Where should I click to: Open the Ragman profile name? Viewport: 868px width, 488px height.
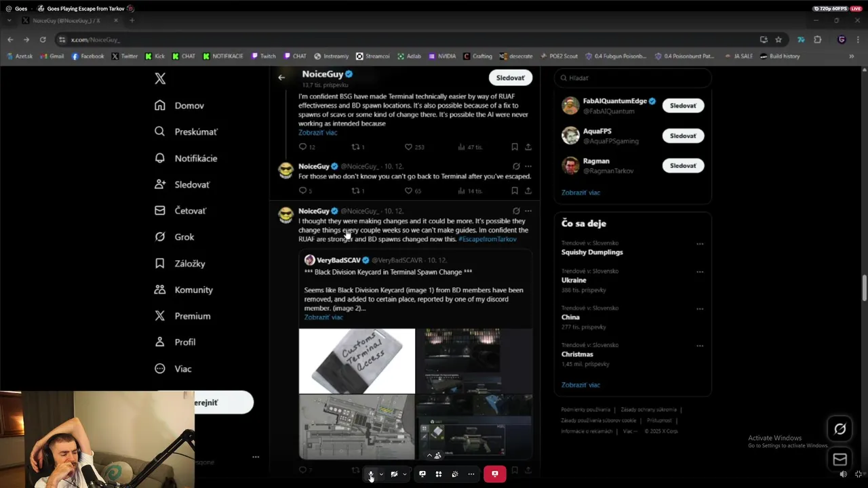pyautogui.click(x=596, y=161)
